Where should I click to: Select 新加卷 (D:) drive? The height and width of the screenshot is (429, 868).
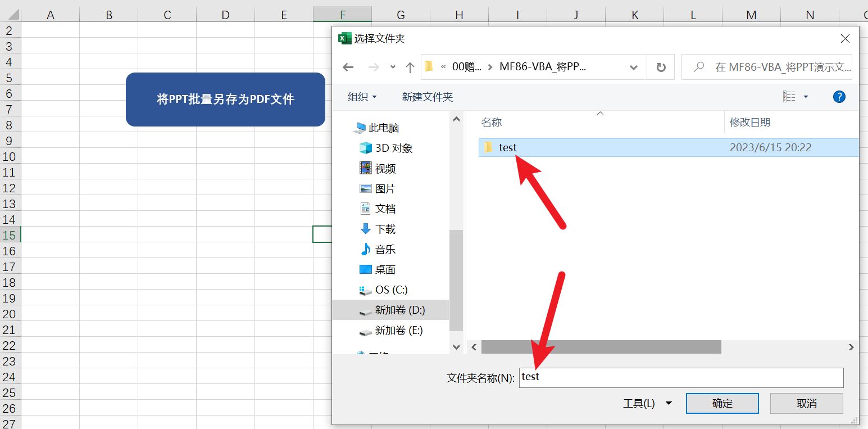[x=390, y=310]
